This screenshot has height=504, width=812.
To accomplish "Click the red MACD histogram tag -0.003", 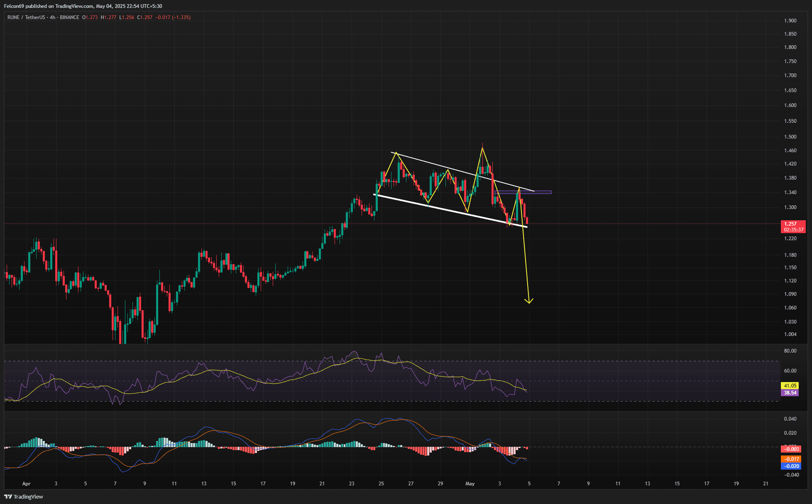I will click(792, 449).
